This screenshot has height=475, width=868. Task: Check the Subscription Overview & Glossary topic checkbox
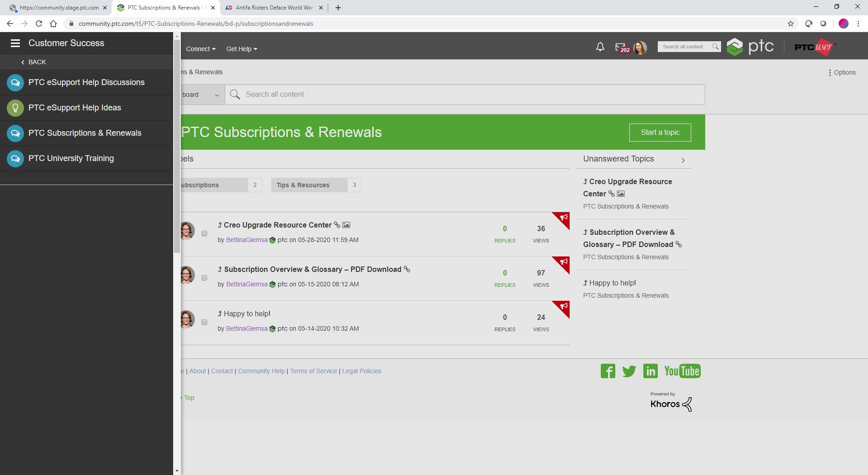coord(204,278)
